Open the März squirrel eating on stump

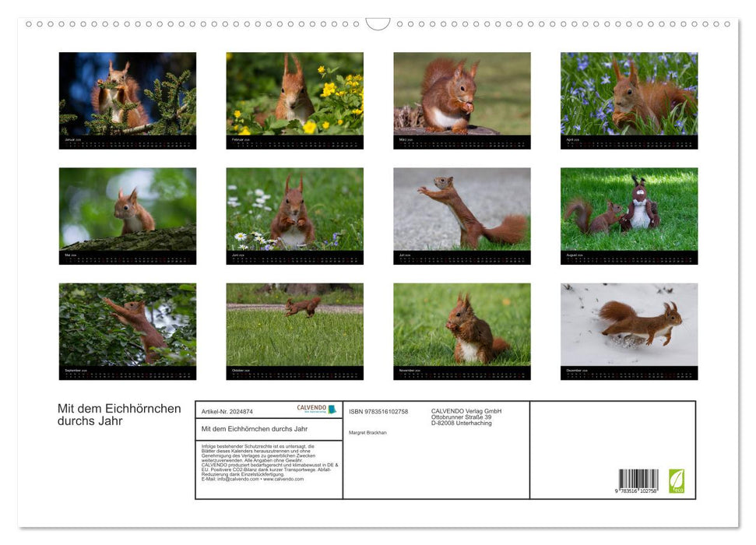pos(462,95)
